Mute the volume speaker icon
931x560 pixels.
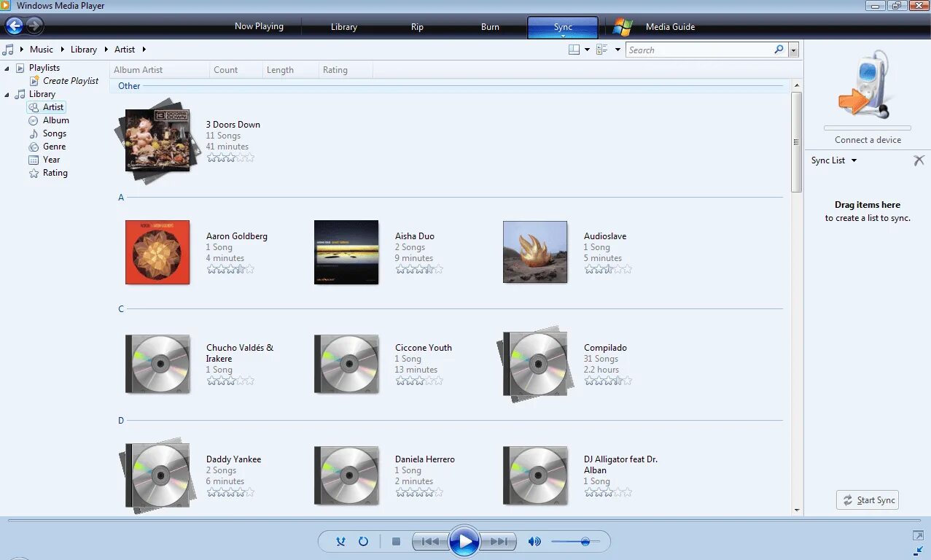(x=534, y=541)
